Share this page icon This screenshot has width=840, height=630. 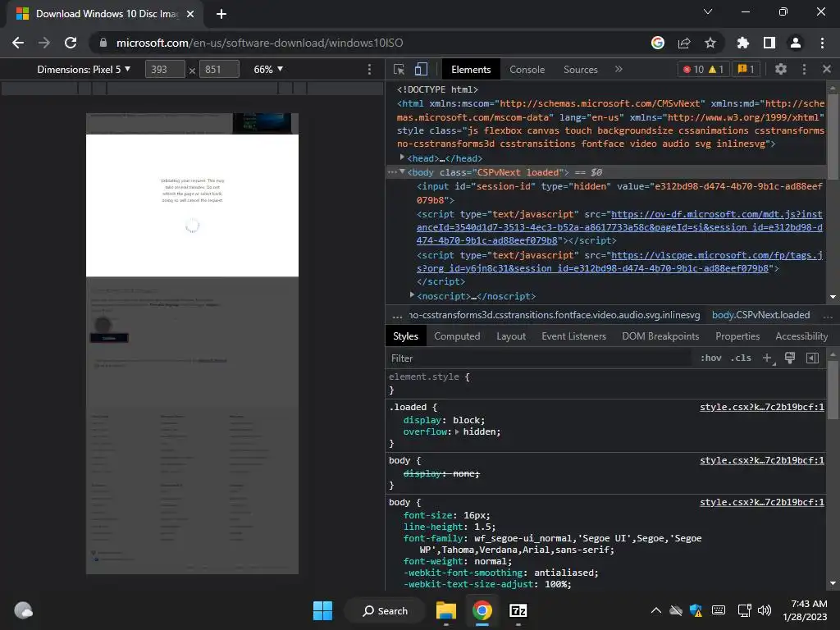pyautogui.click(x=684, y=43)
